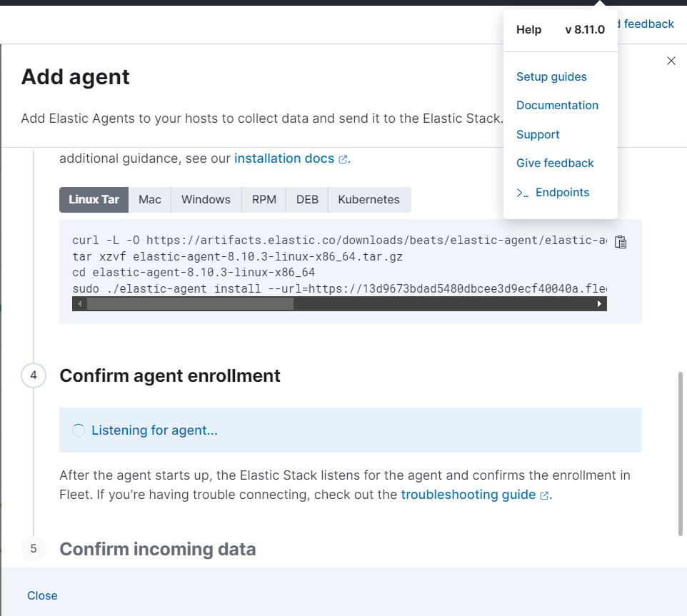Select Give feedback in Help menu

click(555, 163)
